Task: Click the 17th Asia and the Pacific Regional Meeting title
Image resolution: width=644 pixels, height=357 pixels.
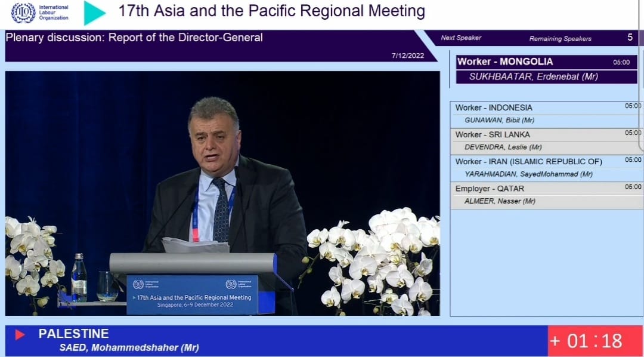Action: (x=271, y=11)
